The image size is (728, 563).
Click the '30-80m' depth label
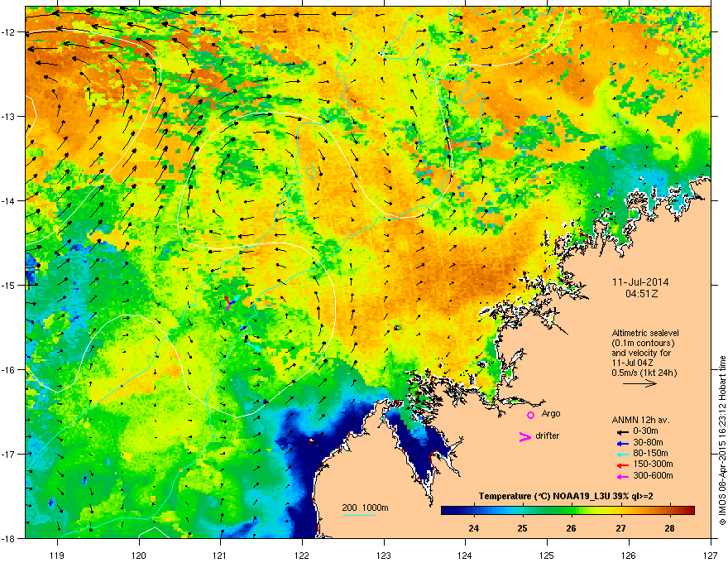click(648, 442)
